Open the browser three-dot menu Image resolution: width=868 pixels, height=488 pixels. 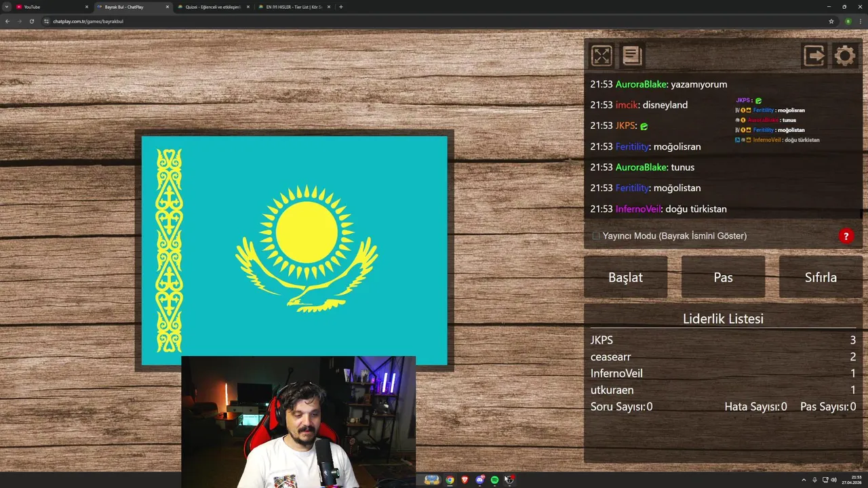pyautogui.click(x=861, y=21)
